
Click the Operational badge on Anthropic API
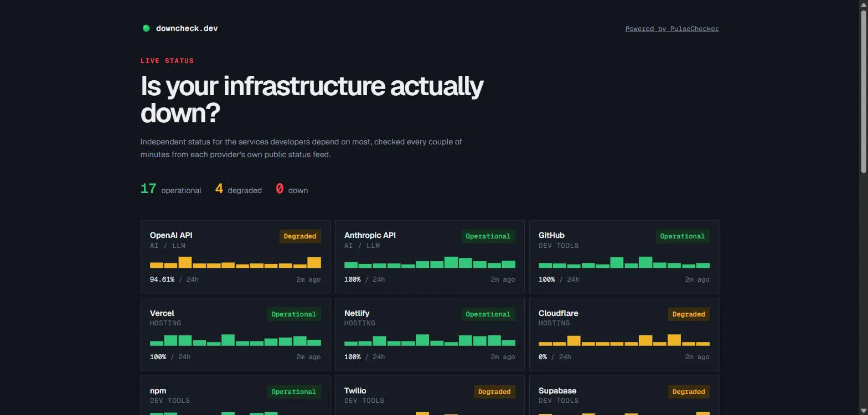click(488, 236)
